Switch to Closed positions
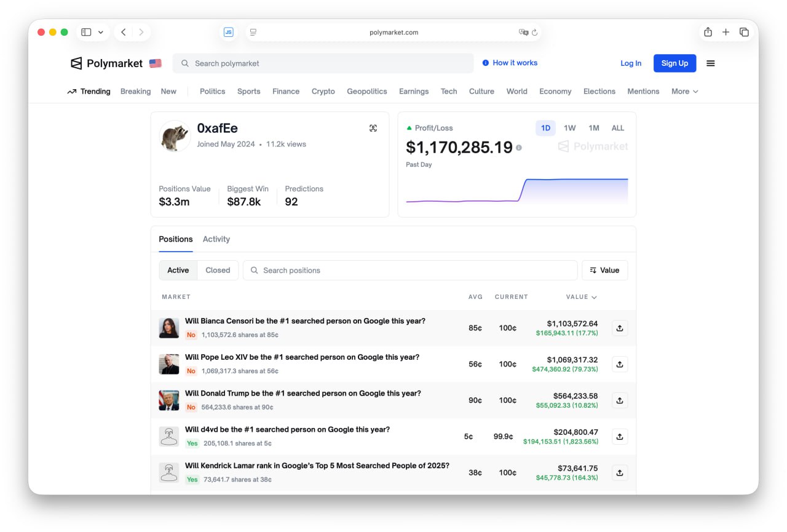 click(x=218, y=269)
